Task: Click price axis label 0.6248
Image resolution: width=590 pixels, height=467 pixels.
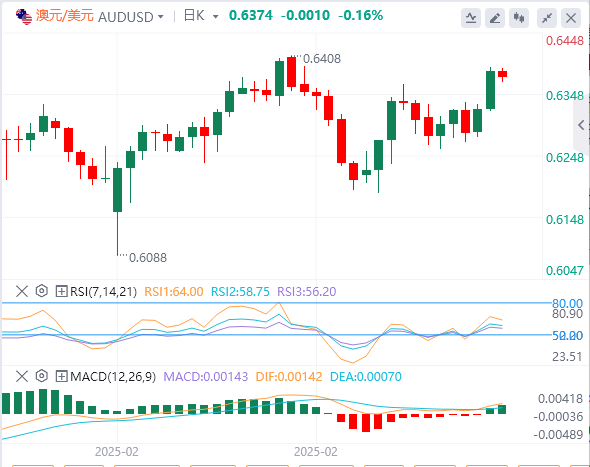Action: [x=565, y=157]
